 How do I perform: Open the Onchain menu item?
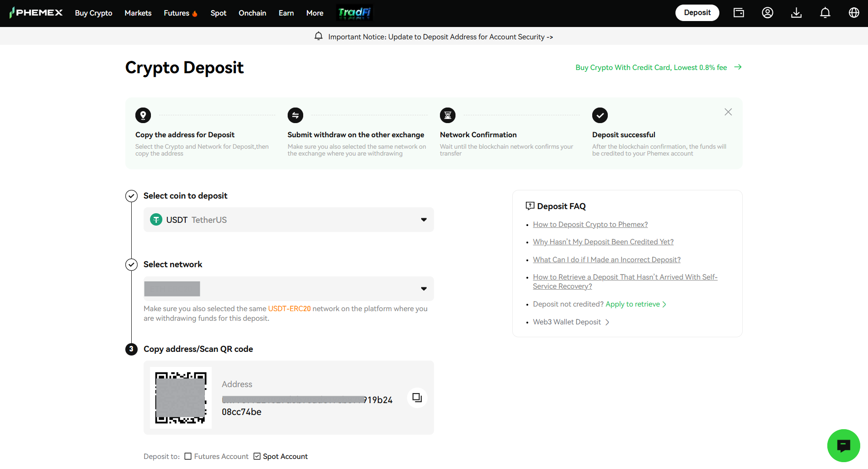(x=252, y=13)
